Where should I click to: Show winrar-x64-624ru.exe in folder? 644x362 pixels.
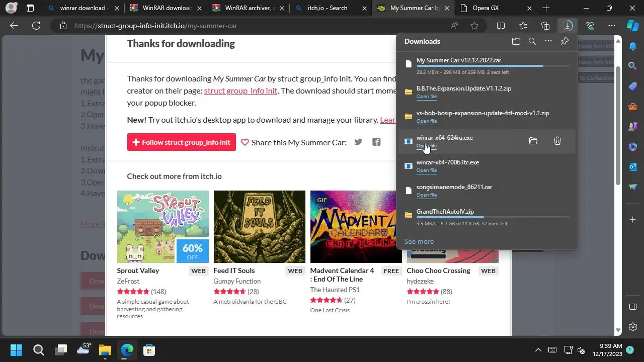pos(533,141)
